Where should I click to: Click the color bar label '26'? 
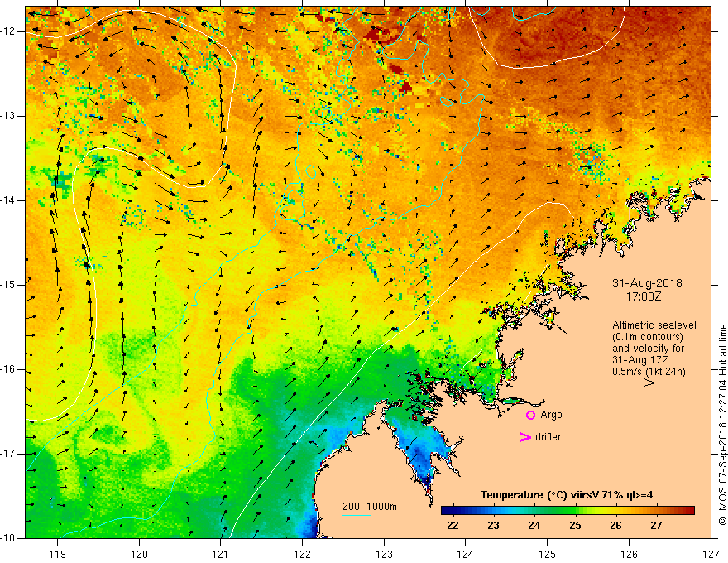[x=615, y=526]
